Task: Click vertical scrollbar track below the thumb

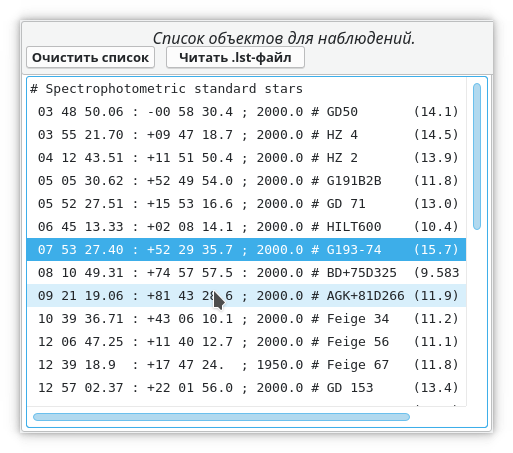Action: (x=477, y=317)
